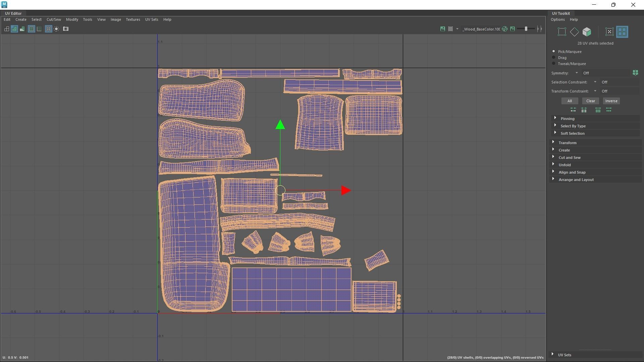
Task: Choose the Pick/Marquee selection mode
Action: coord(554,52)
